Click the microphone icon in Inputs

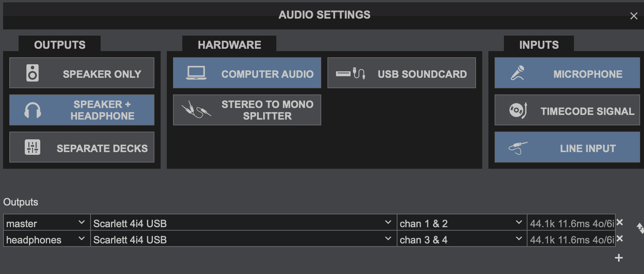(x=517, y=73)
